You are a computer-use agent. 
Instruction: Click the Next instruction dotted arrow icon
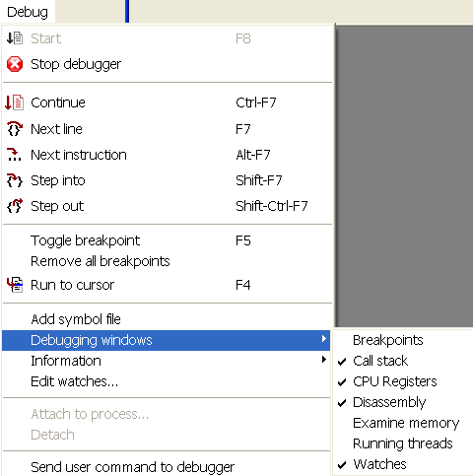(x=14, y=155)
